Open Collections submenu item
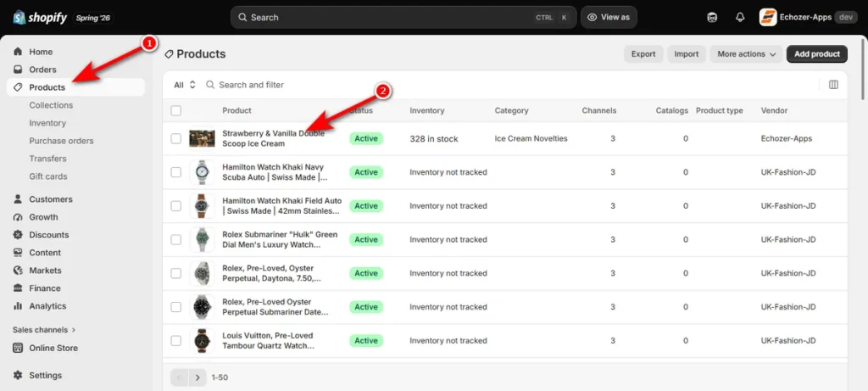Viewport: 868px width, 391px height. [51, 105]
